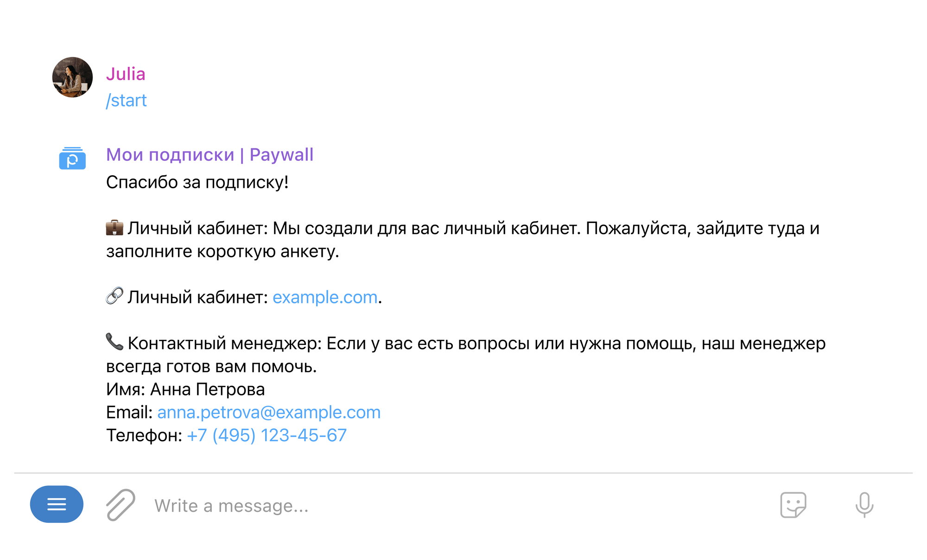Click the /start command link
The width and height of the screenshot is (927, 560).
126,101
